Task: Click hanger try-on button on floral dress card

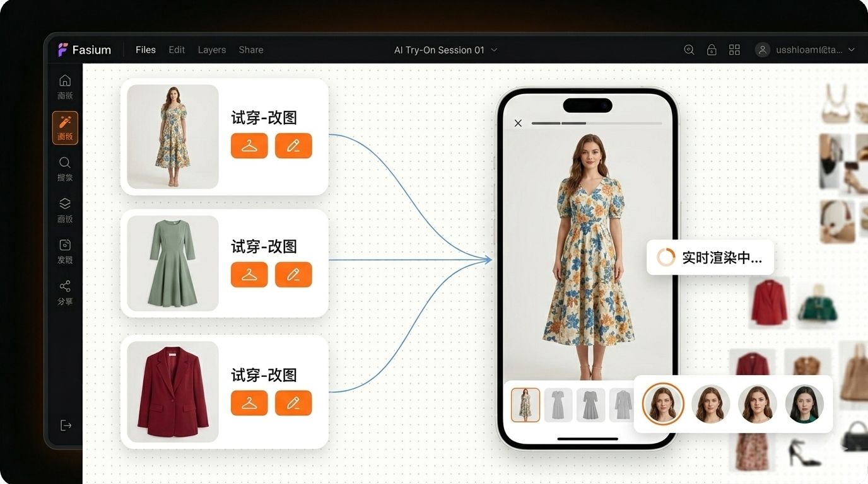Action: pos(249,146)
